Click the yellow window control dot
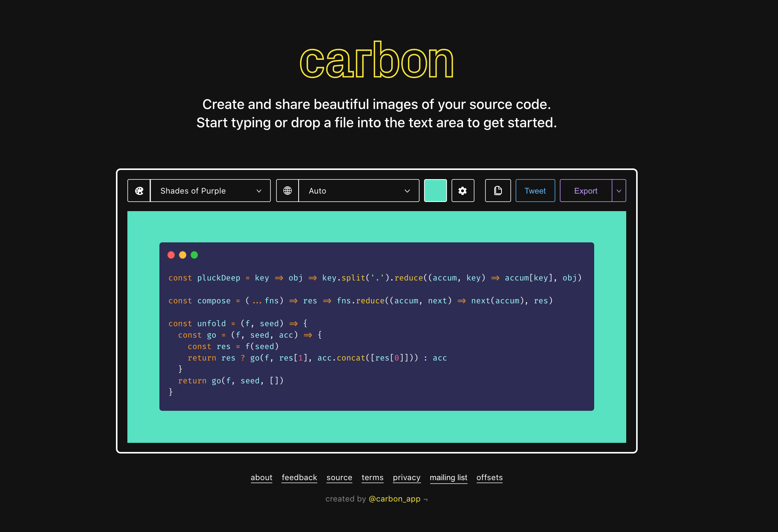 coord(183,255)
